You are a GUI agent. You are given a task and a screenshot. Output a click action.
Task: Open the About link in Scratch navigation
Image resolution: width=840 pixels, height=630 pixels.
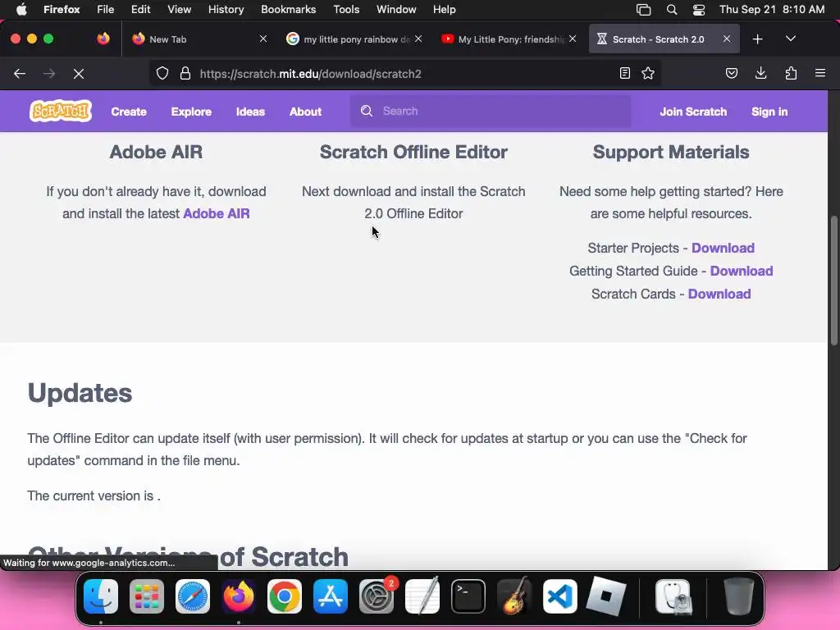tap(305, 112)
